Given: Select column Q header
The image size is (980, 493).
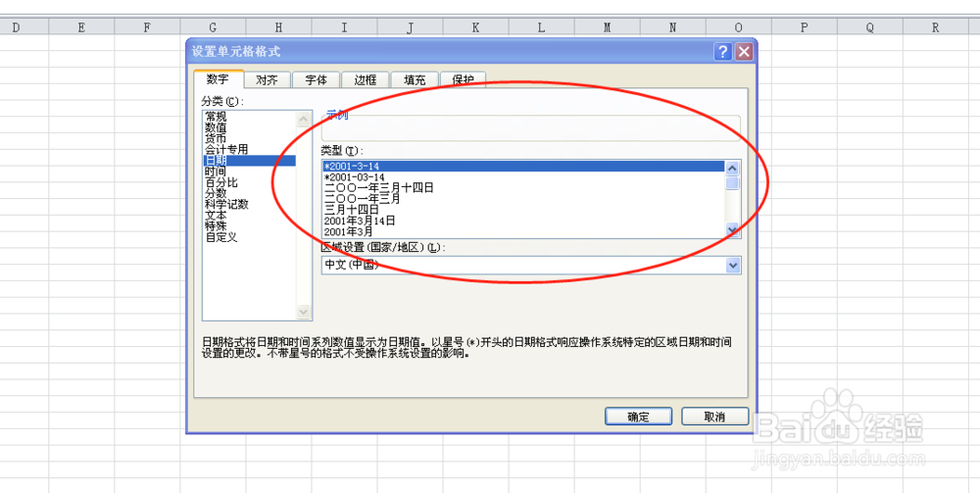Looking at the screenshot, I should [x=870, y=26].
